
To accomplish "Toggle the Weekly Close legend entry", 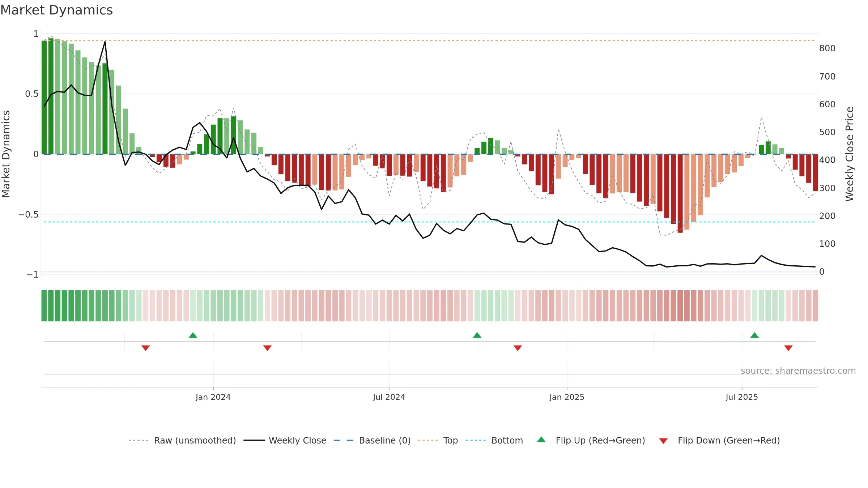I will (285, 440).
